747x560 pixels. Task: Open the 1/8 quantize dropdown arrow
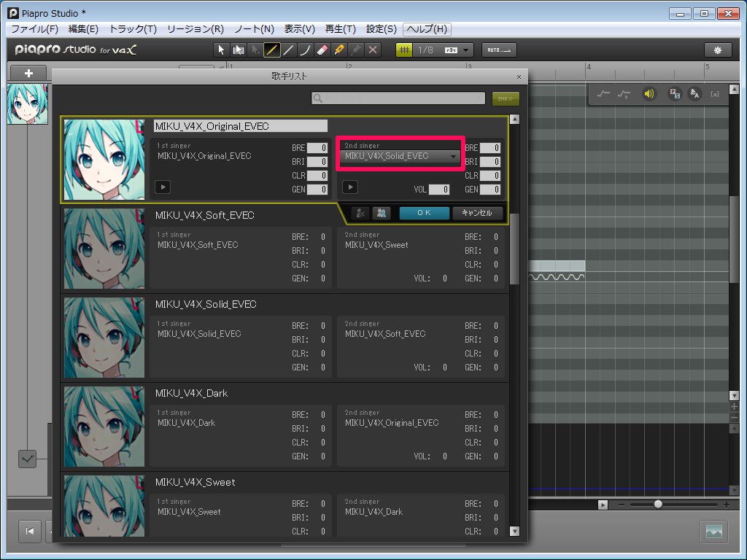[x=466, y=50]
